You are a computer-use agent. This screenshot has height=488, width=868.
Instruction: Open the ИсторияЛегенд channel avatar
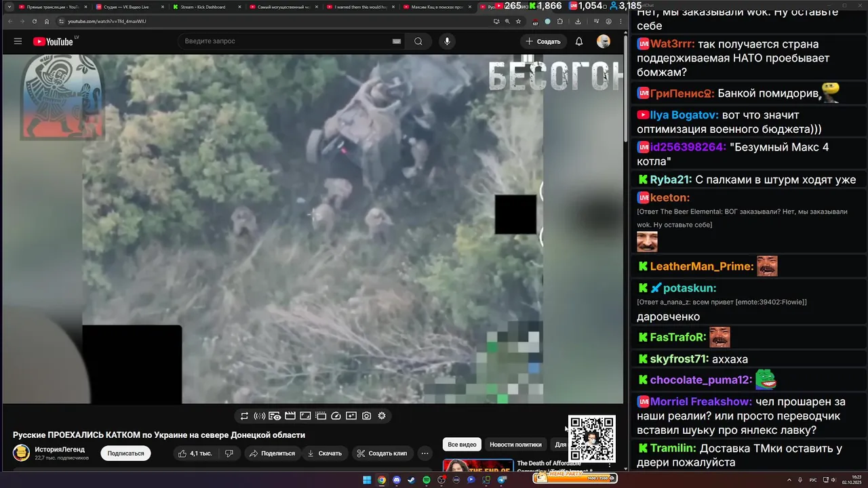[21, 453]
